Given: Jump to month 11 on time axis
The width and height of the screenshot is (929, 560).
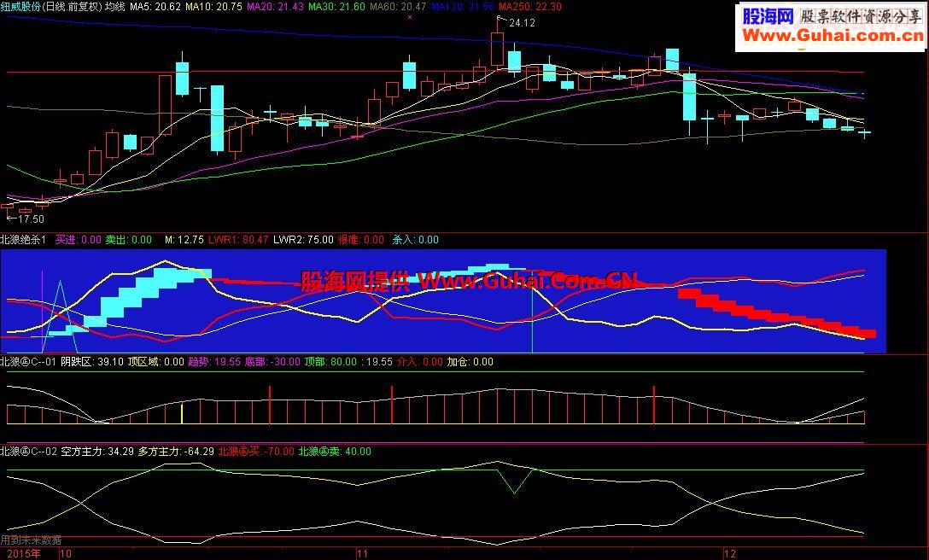Looking at the screenshot, I should coord(362,554).
